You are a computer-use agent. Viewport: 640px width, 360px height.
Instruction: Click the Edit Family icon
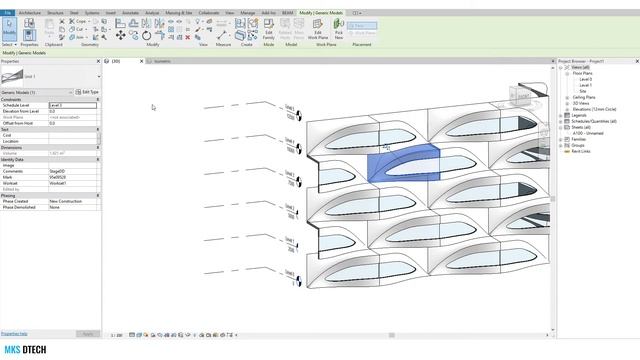point(269,29)
